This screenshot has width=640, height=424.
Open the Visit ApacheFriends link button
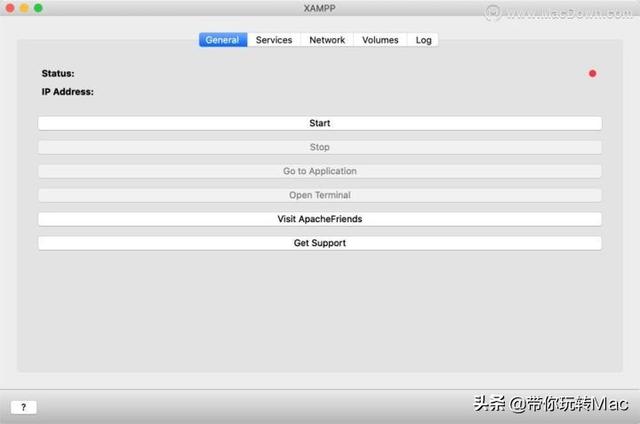[x=320, y=219]
